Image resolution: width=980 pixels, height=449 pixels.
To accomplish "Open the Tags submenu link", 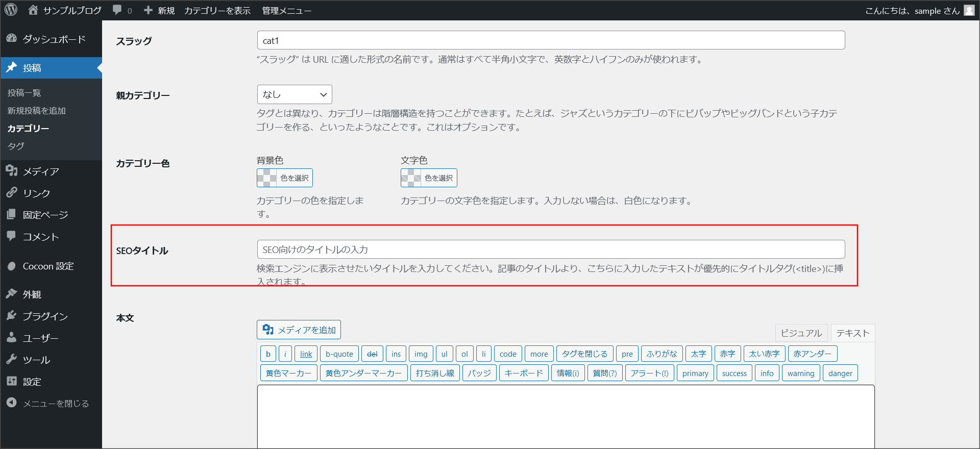I will coord(16,146).
